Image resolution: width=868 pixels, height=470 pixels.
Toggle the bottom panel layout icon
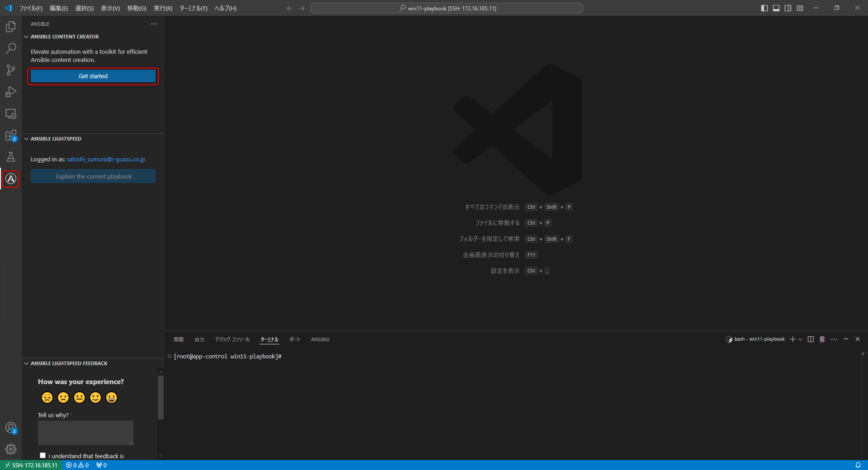click(776, 8)
